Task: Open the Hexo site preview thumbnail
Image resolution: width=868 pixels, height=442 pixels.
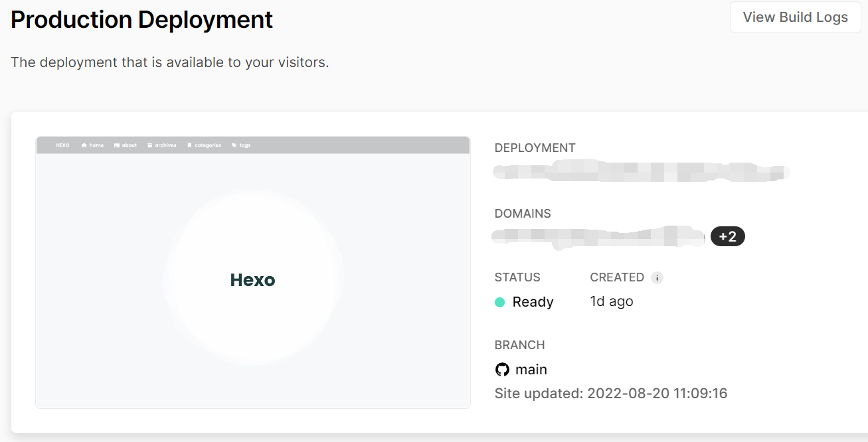Action: point(253,272)
